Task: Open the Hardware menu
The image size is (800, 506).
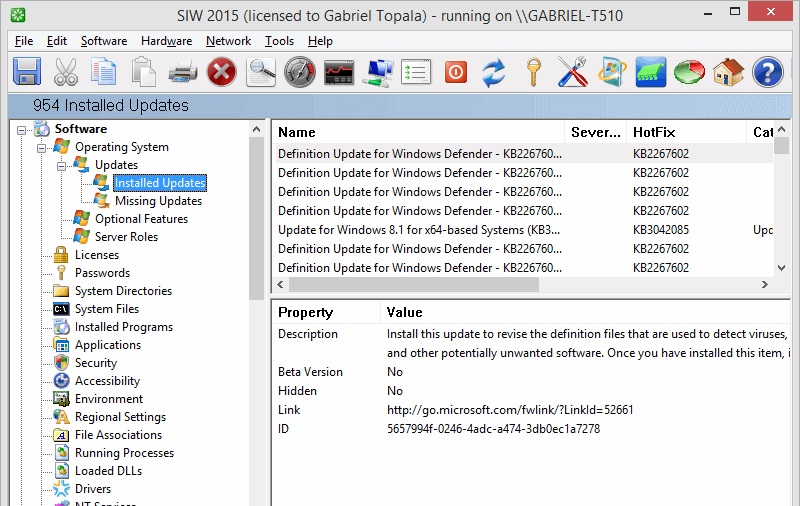Action: click(166, 41)
